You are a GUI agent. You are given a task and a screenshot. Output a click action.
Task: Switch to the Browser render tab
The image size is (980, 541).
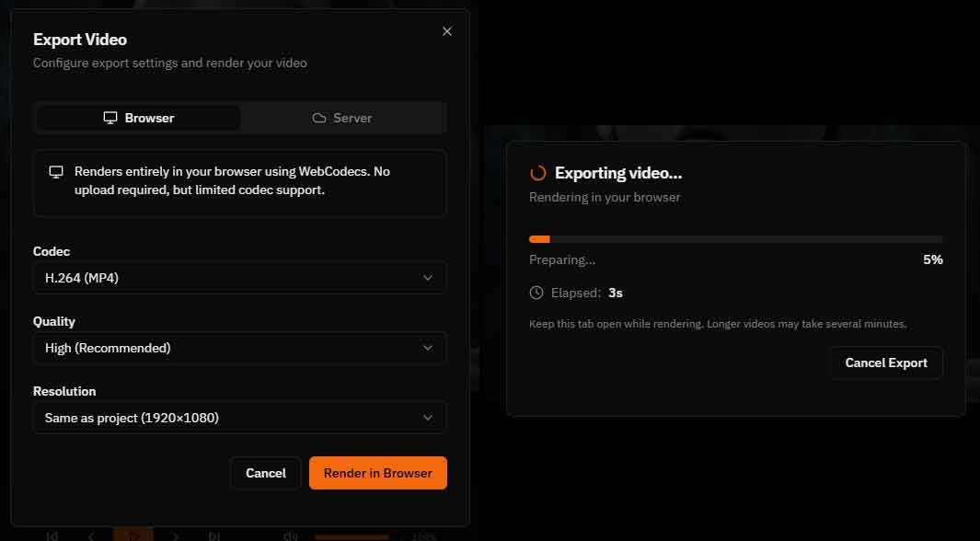tap(138, 118)
